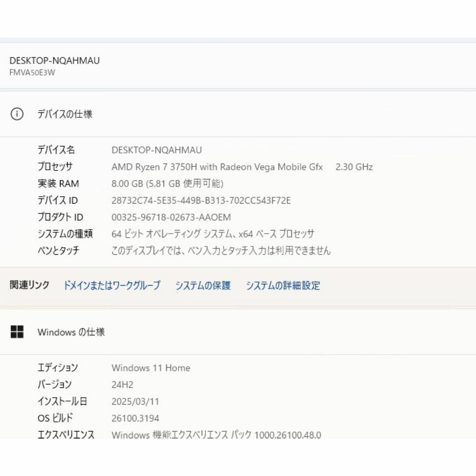Screen dimensions: 476x476
Task: Click the デバイス名 value DESKTOP-NQAHMAU
Action: [156, 150]
